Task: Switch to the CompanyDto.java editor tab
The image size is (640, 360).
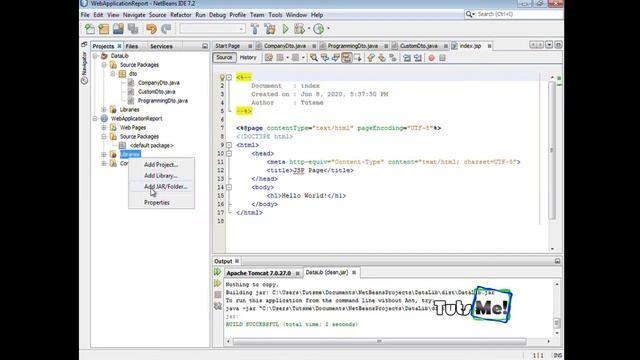Action: (x=285, y=46)
